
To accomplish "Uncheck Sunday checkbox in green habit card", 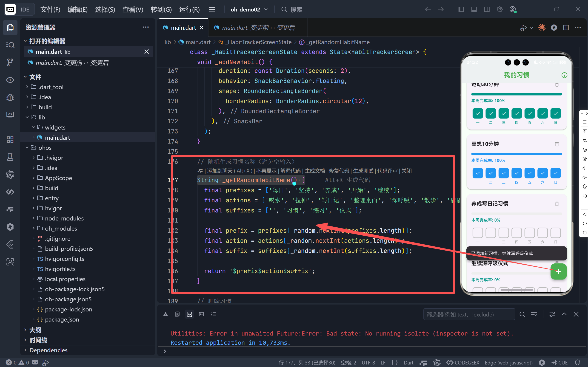I will pos(555,113).
